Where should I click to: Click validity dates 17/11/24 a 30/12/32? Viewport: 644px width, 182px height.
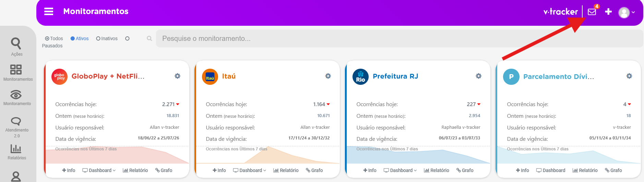coord(309,138)
